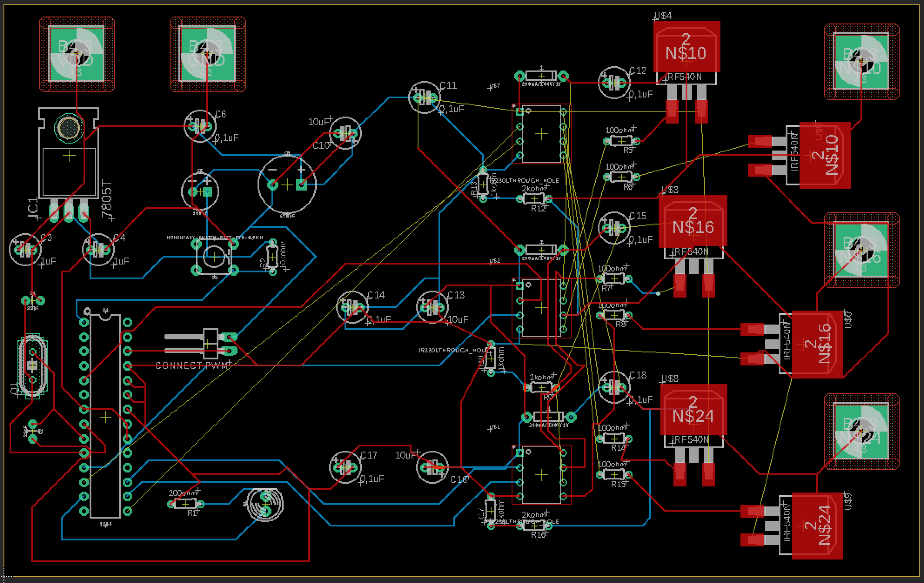Select the tactile push button switch
Viewport: 924px width, 583px height.
pos(214,258)
